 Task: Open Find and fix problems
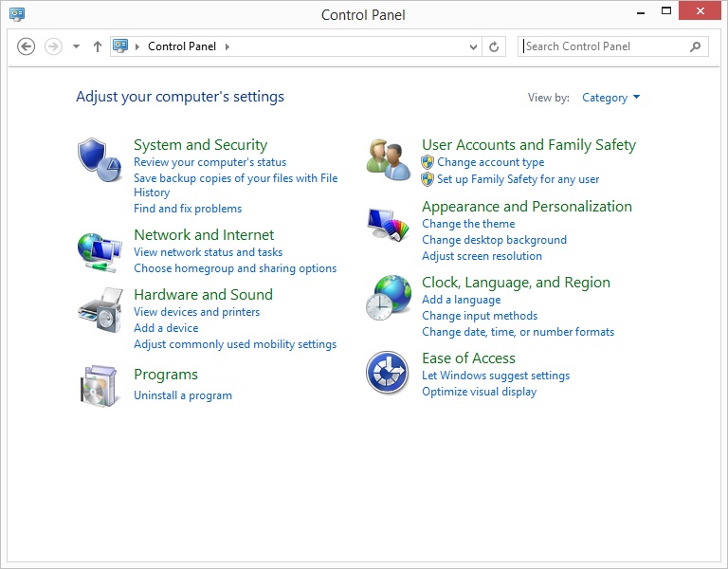pos(188,209)
